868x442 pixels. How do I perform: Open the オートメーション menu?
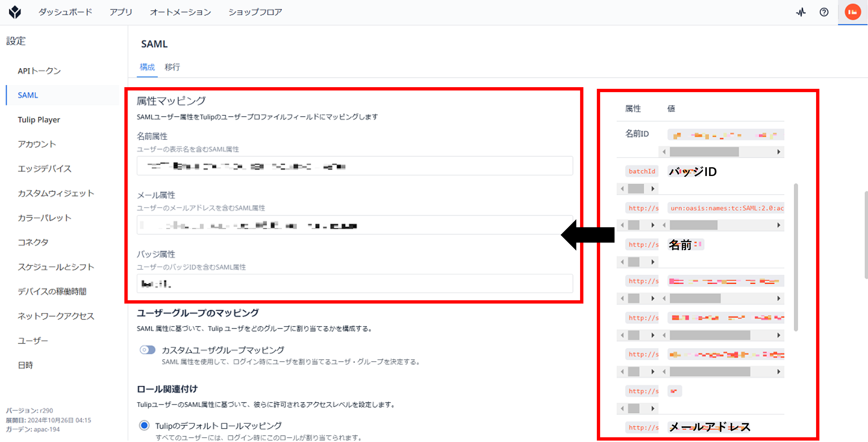[x=180, y=12]
